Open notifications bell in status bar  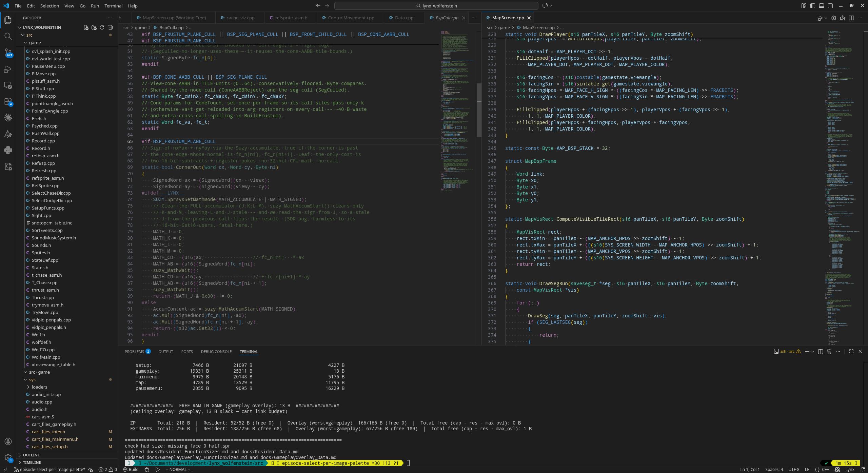tap(863, 470)
